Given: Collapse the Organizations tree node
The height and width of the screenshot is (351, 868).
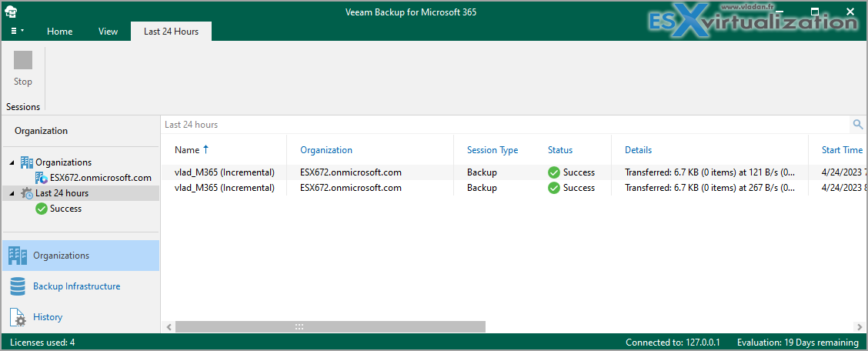Looking at the screenshot, I should (12, 162).
